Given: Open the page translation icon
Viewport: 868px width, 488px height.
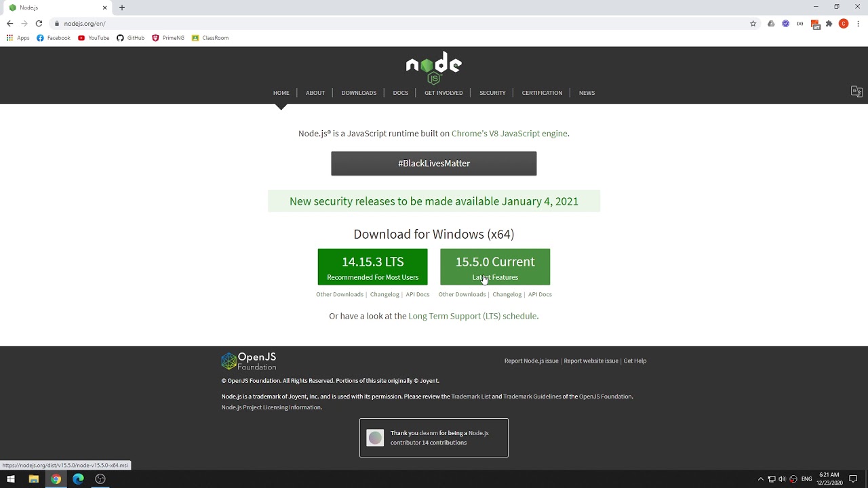Looking at the screenshot, I should (856, 92).
